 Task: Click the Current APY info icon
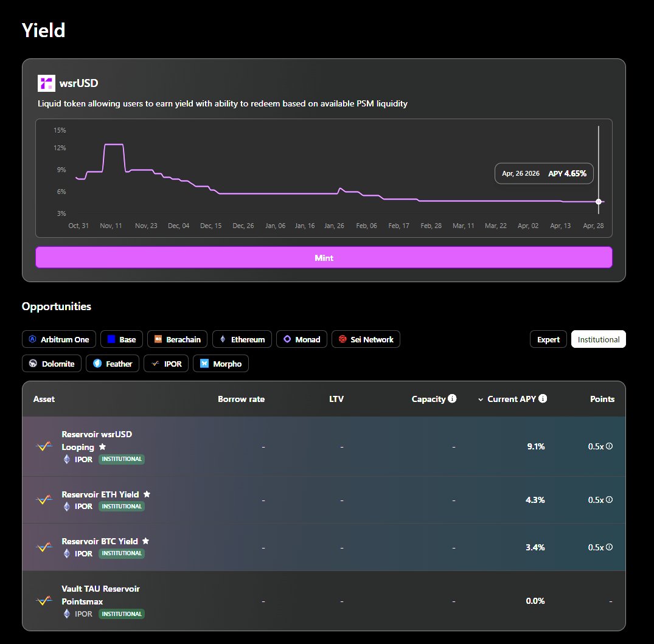click(543, 398)
